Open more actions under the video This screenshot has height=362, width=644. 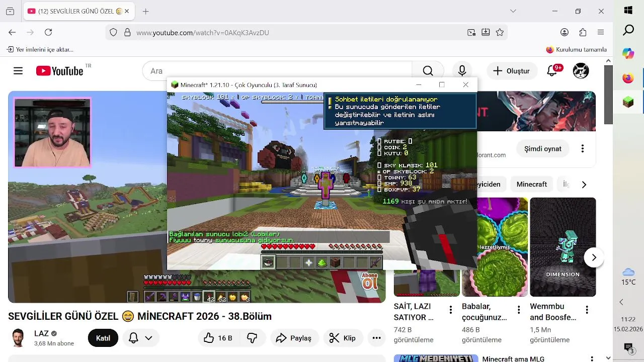(376, 338)
